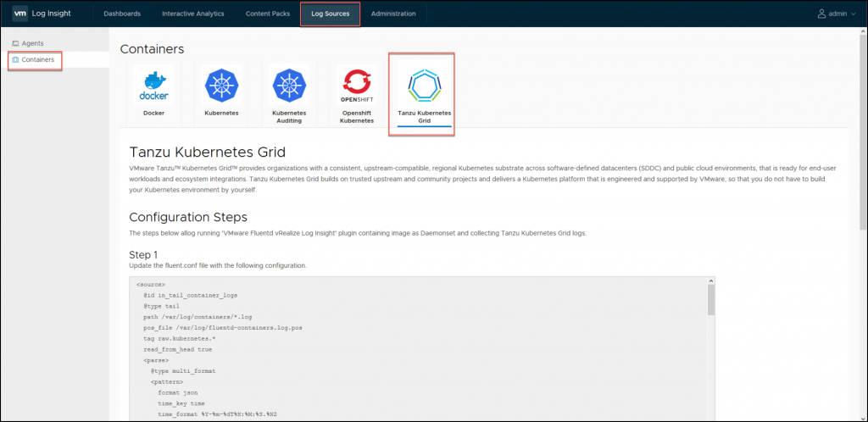Select Containers in the left sidebar
The image size is (868, 422).
point(38,60)
